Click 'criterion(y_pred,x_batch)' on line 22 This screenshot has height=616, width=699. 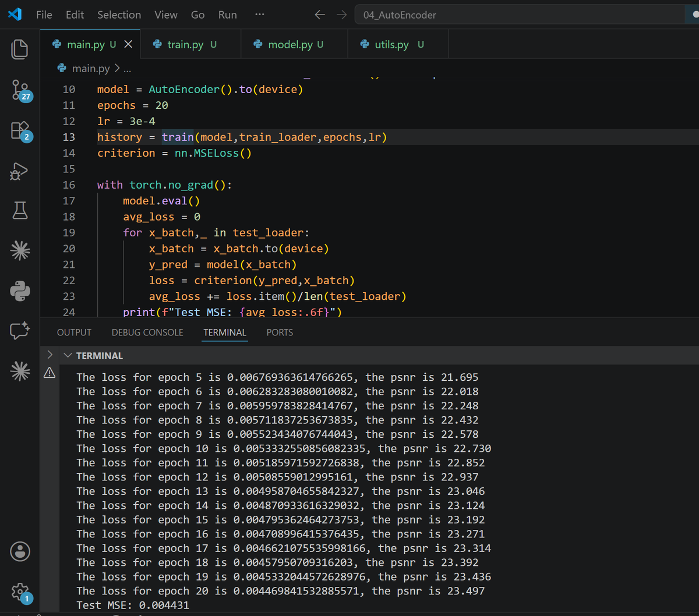[274, 281]
